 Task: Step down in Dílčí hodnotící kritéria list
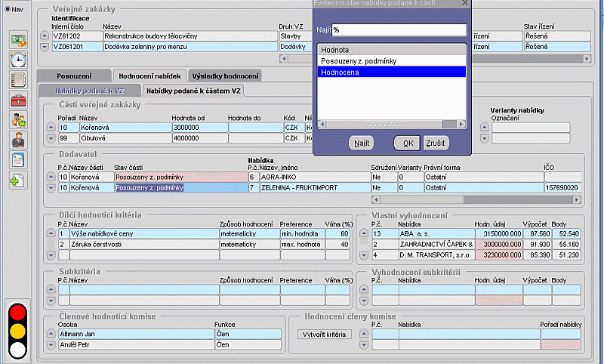(51, 255)
